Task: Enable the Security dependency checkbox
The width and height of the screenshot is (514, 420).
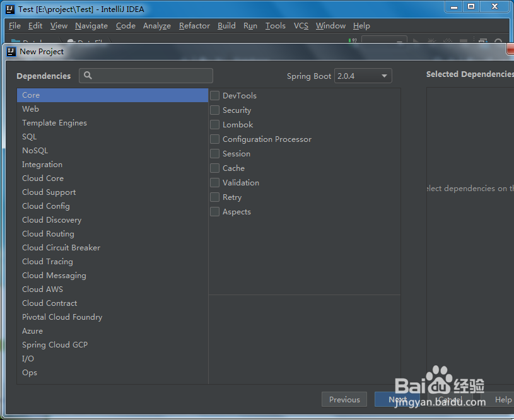Action: tap(214, 110)
